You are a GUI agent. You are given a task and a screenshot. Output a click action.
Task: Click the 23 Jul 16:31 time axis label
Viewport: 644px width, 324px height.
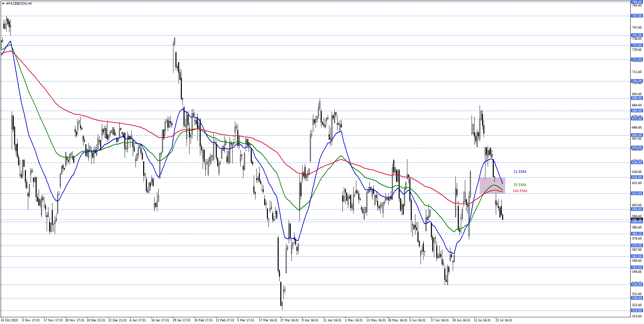(504, 320)
